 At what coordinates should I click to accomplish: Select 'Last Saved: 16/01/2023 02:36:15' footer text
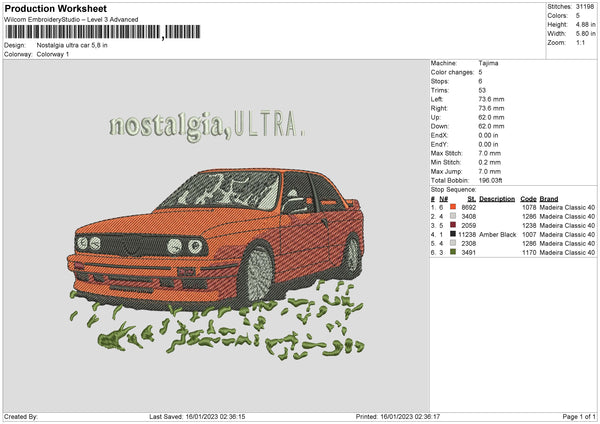tap(197, 417)
